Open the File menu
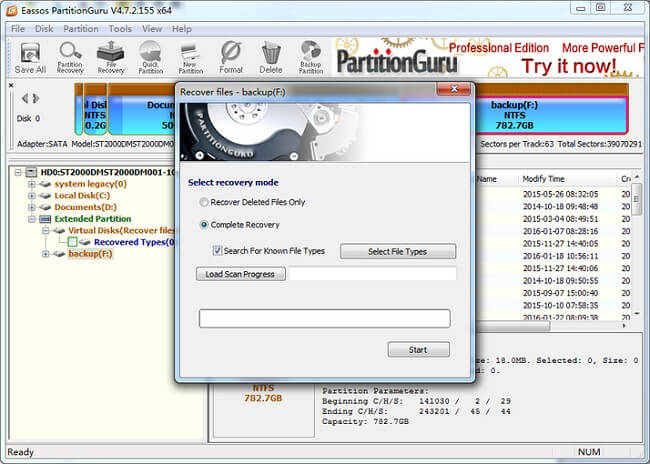 (x=18, y=29)
